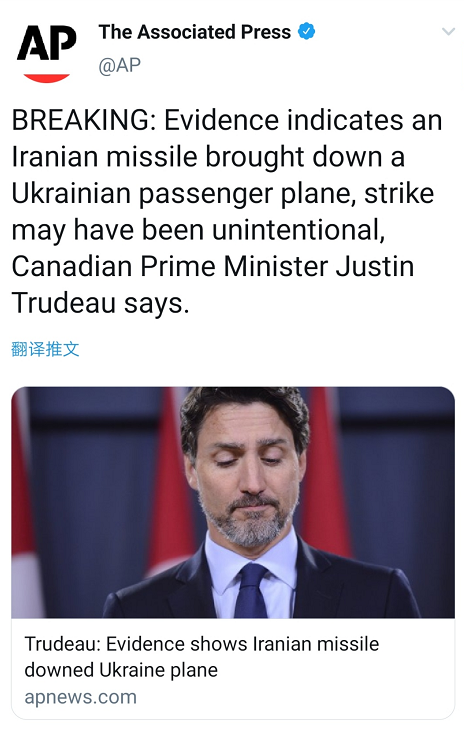Expand the tweet options chevron arrow
The image size is (464, 737).
point(448,31)
